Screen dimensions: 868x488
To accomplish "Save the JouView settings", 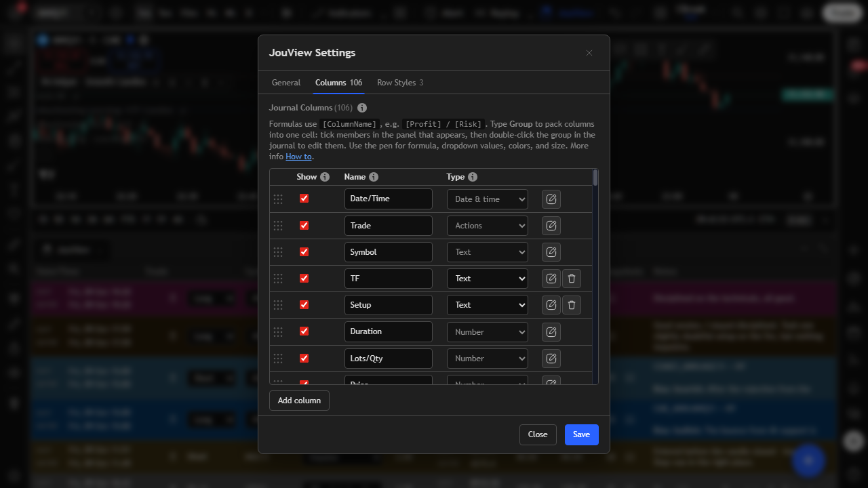I will coord(582,434).
